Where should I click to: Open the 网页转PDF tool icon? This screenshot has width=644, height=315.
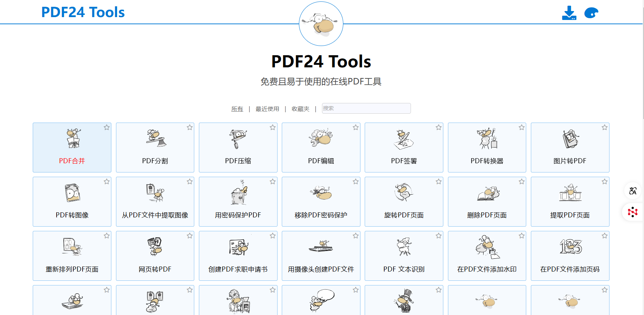coord(155,247)
